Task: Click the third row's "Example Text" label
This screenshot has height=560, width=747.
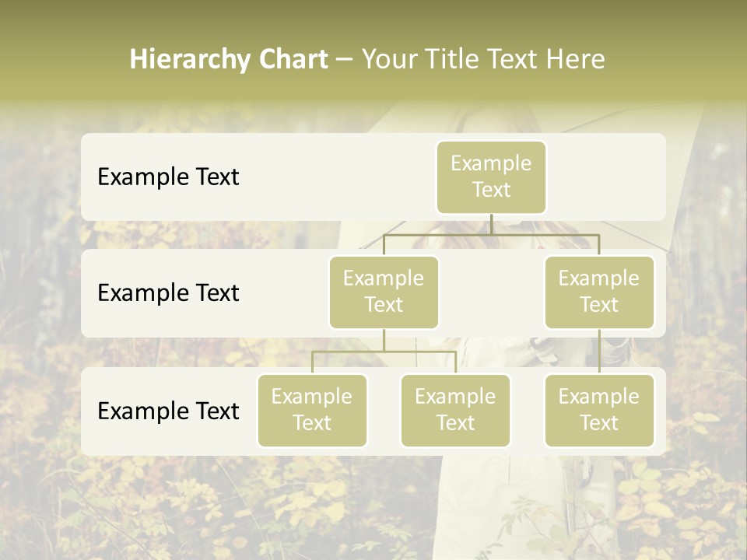Action: point(168,411)
